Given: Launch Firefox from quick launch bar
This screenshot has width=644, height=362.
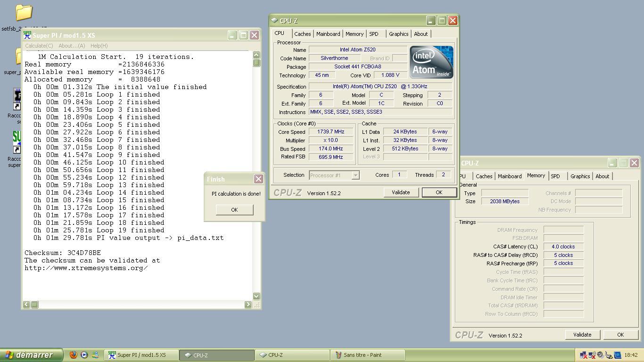Looking at the screenshot, I should tap(74, 355).
